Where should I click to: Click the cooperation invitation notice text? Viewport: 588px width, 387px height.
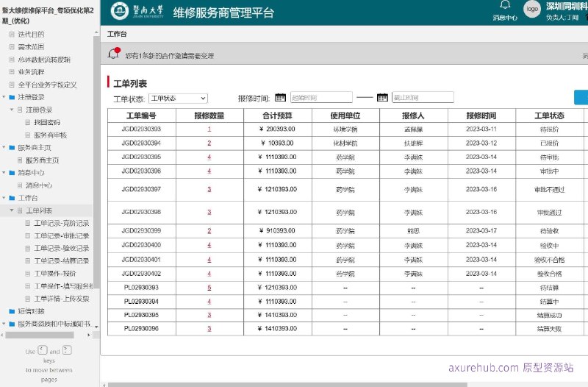[x=170, y=56]
